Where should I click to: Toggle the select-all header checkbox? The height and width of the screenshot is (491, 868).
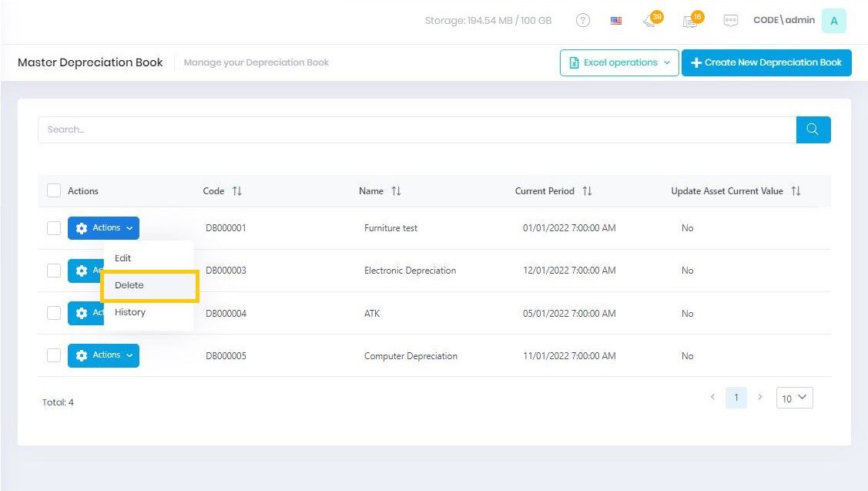coord(54,190)
